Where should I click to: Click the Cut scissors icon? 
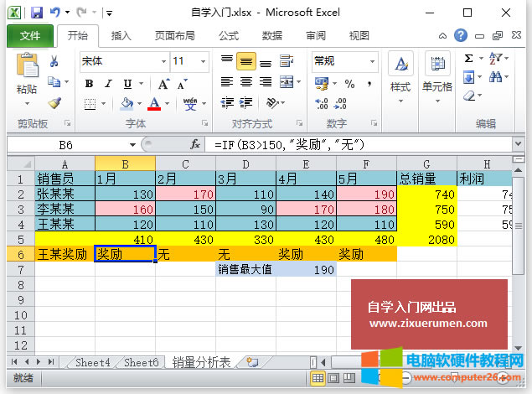click(54, 61)
